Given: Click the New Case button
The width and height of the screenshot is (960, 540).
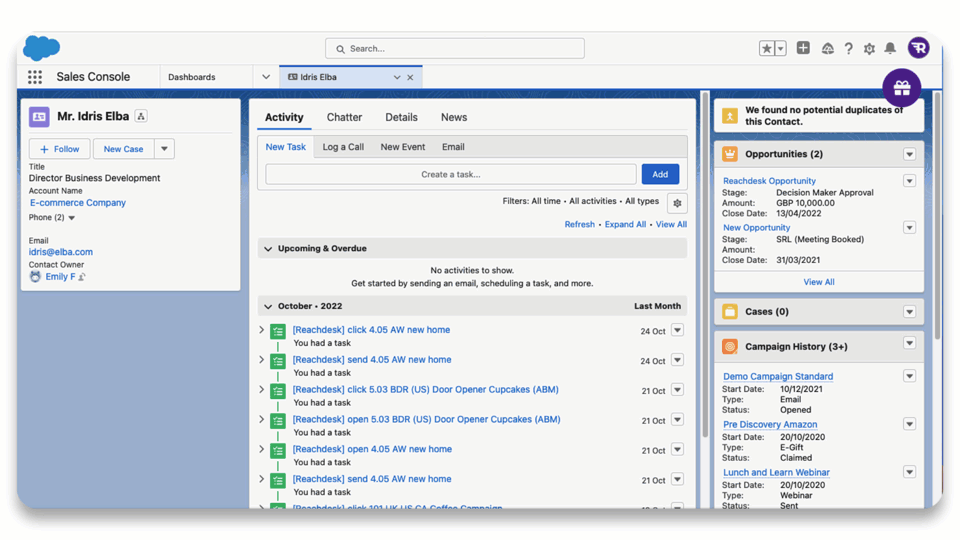Looking at the screenshot, I should (x=123, y=149).
